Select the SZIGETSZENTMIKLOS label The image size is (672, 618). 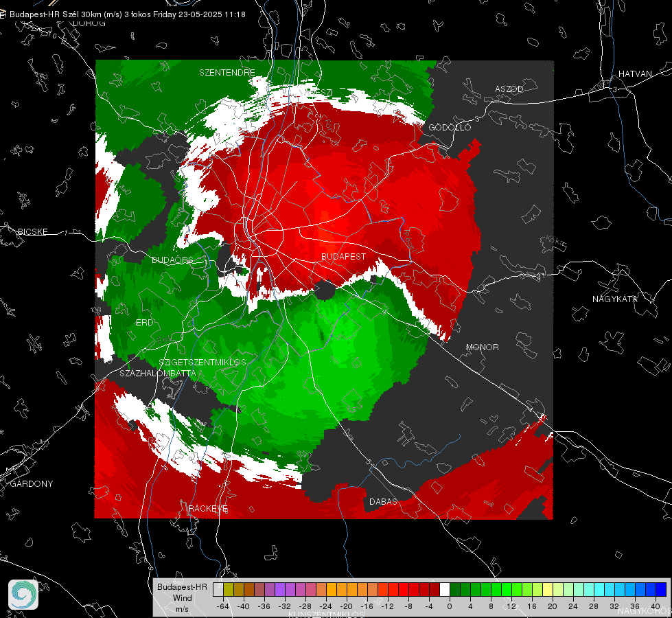click(202, 362)
